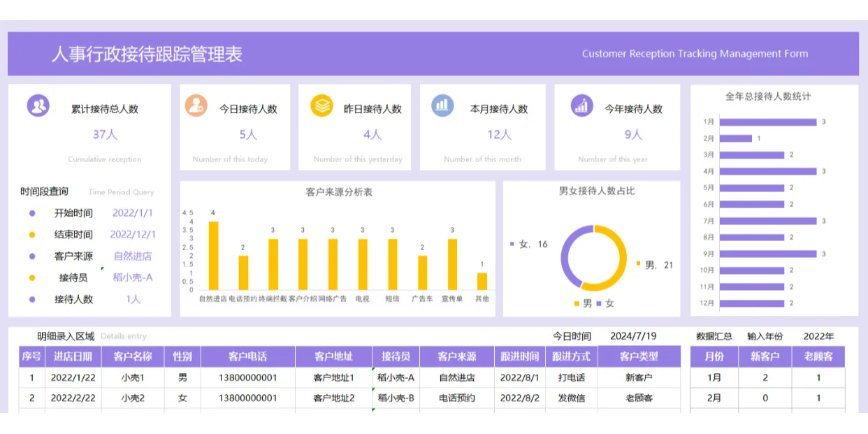
Task: Click the 其他 bar in source chart
Action: click(x=482, y=282)
